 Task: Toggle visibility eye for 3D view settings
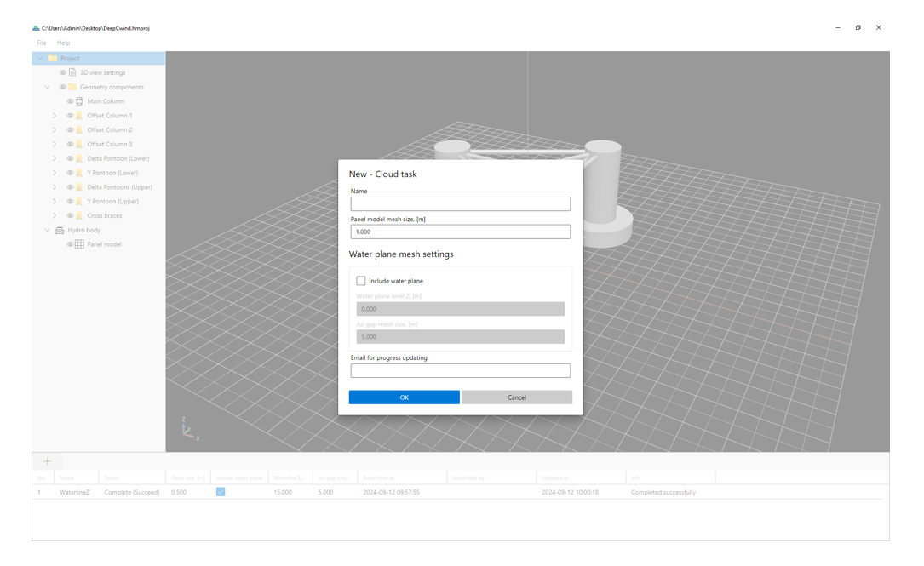63,72
